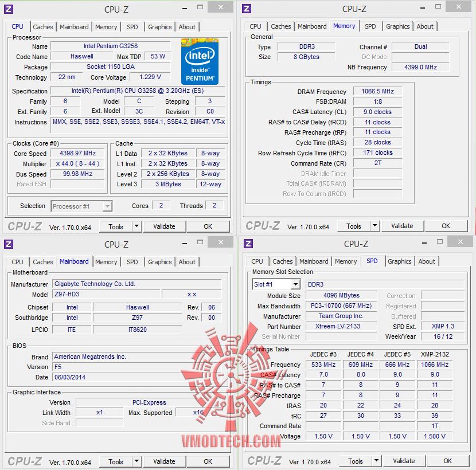This screenshot has height=470, width=476.
Task: Click Tools button in the Mainboard tab window
Action: click(x=116, y=461)
